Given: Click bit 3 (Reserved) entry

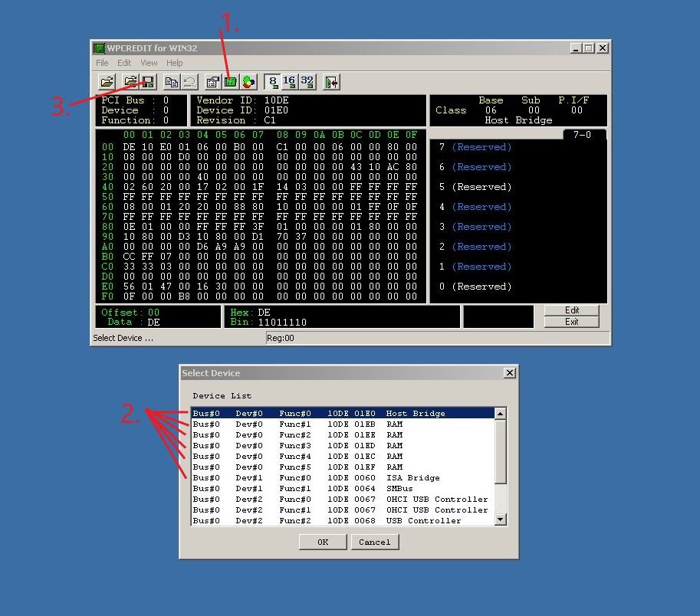Looking at the screenshot, I should (475, 227).
